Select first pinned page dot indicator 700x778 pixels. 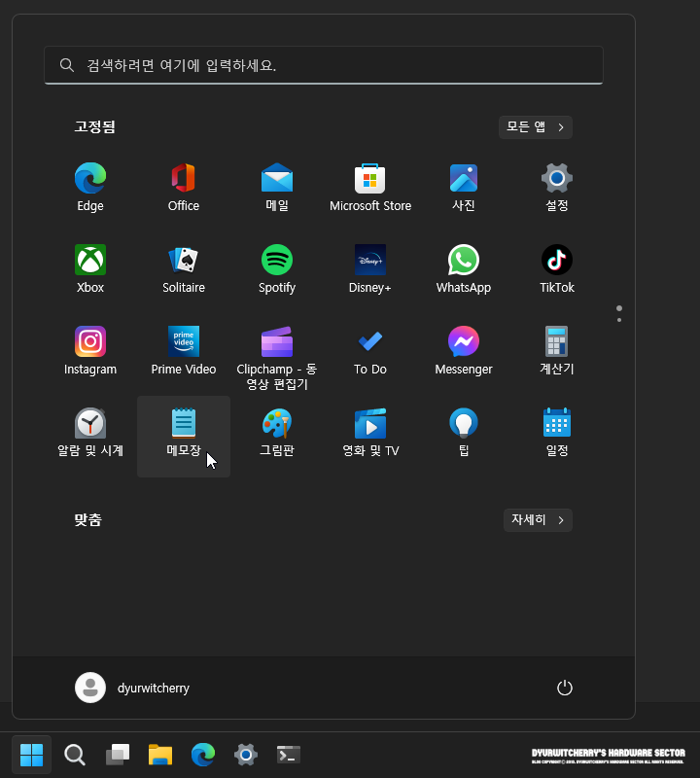(x=619, y=308)
